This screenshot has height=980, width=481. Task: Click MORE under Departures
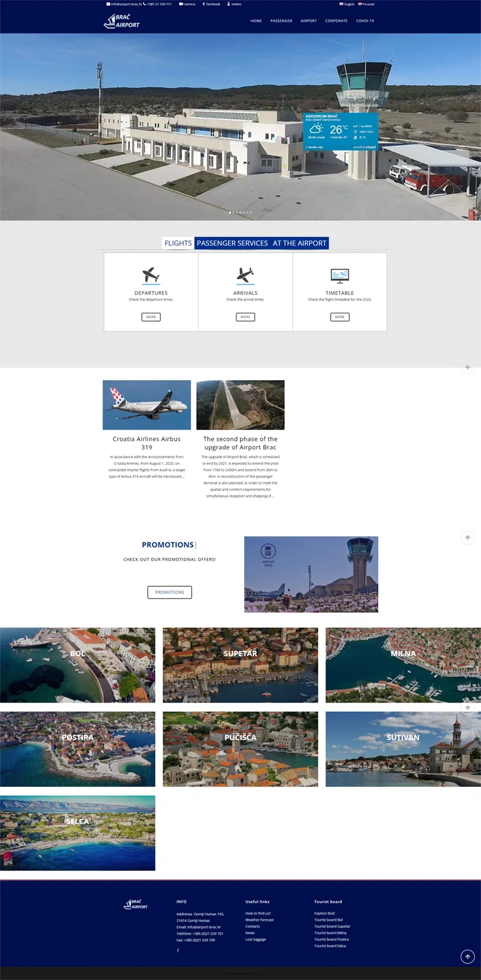pyautogui.click(x=151, y=317)
